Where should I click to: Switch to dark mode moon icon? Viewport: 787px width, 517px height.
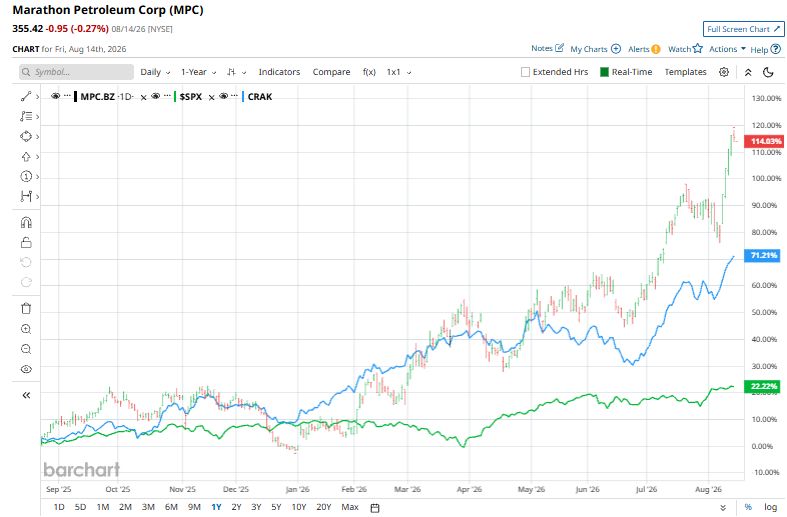pos(768,72)
